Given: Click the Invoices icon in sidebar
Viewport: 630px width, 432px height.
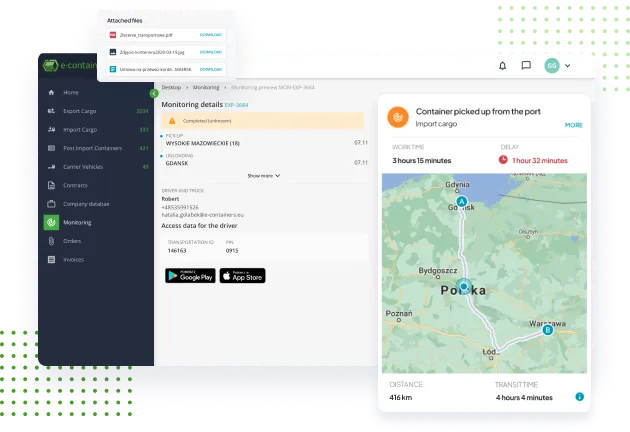Looking at the screenshot, I should 51,260.
